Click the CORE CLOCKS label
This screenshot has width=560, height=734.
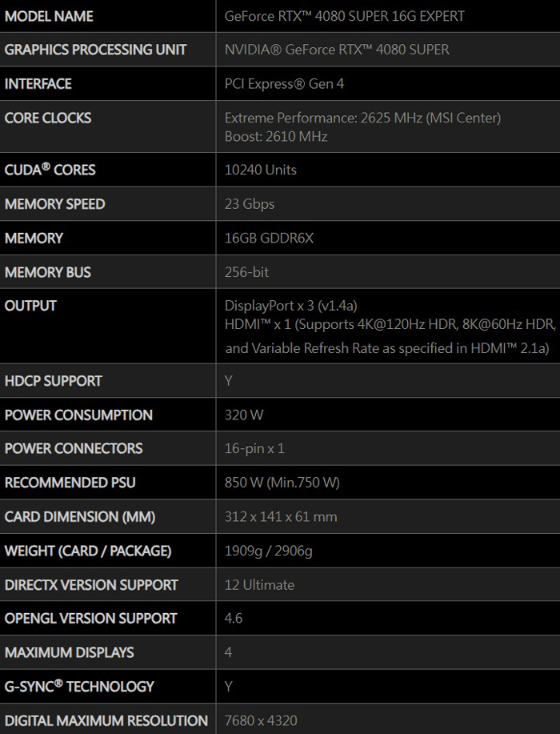tap(48, 118)
